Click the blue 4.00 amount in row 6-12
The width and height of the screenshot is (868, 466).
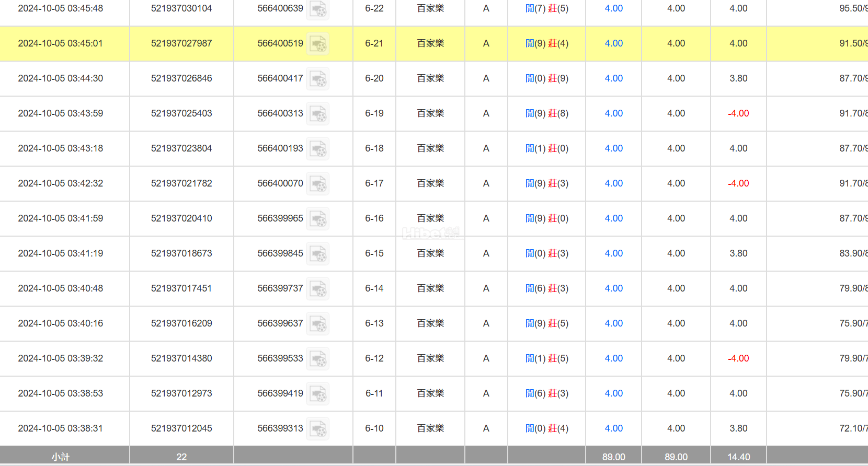(613, 358)
